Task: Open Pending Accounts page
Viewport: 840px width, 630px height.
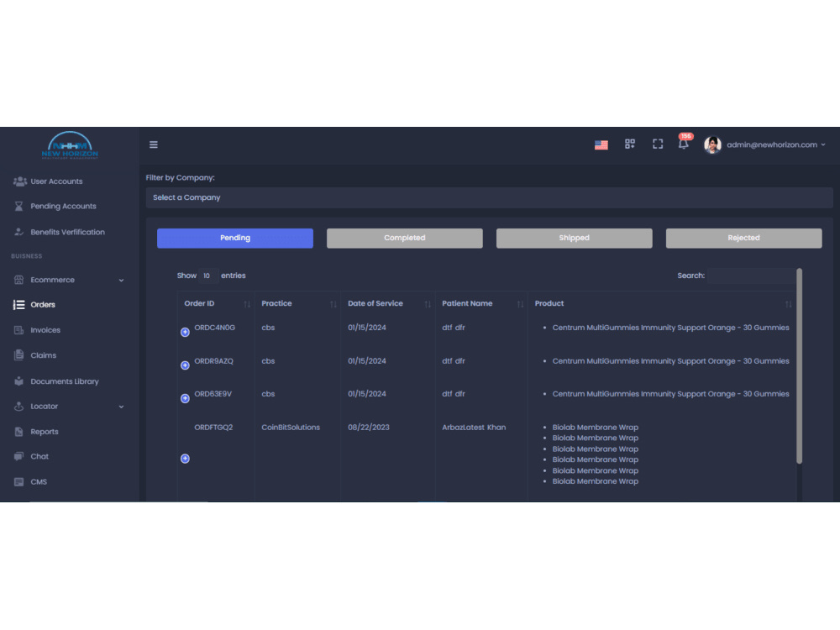Action: click(63, 207)
